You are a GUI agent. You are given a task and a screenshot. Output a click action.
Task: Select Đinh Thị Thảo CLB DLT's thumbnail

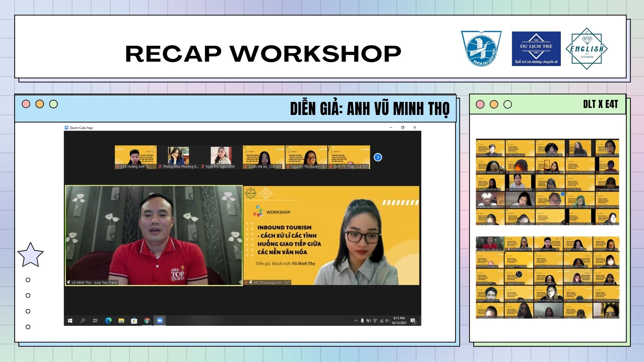tap(349, 157)
